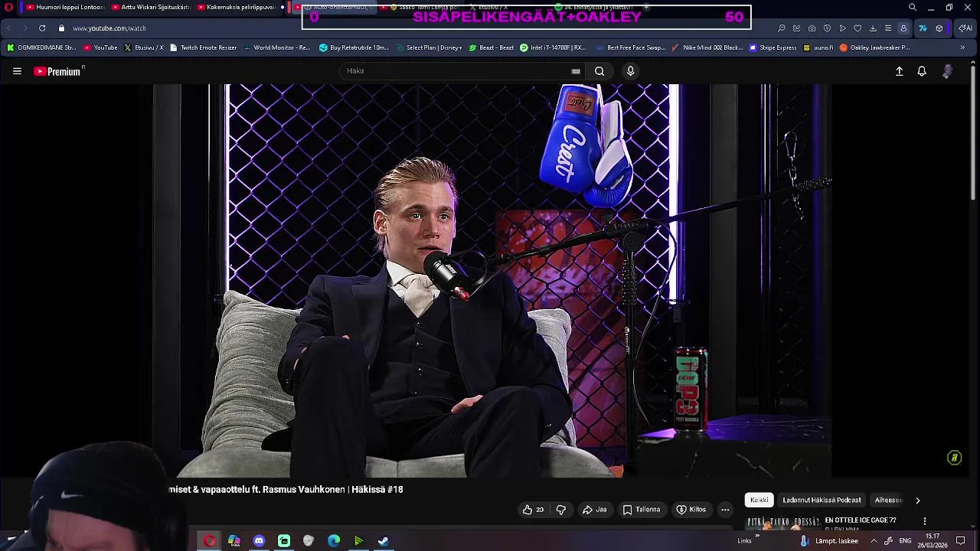
Task: Open the shield privacy protection icon
Action: 827,28
